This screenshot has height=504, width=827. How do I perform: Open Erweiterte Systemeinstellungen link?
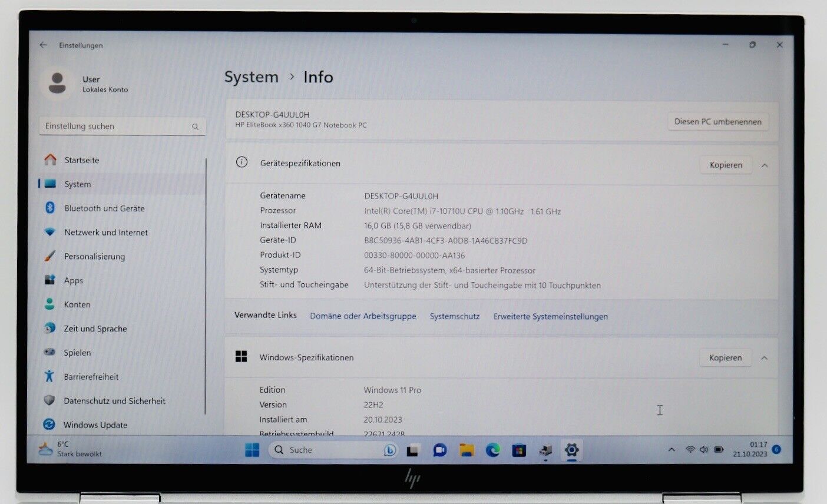point(550,317)
